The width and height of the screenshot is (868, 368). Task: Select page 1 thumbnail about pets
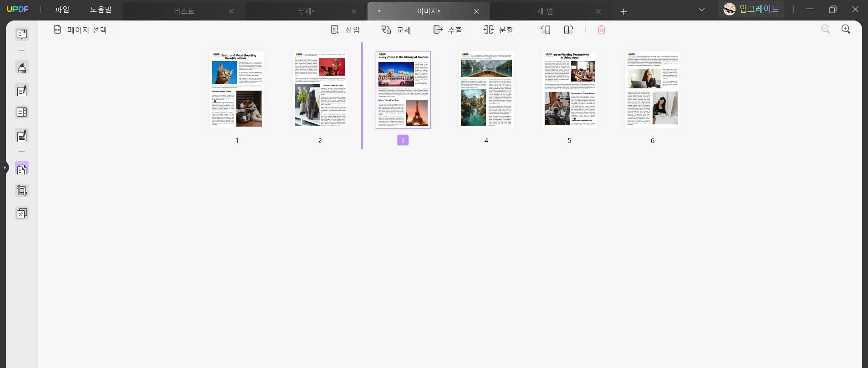pos(237,90)
